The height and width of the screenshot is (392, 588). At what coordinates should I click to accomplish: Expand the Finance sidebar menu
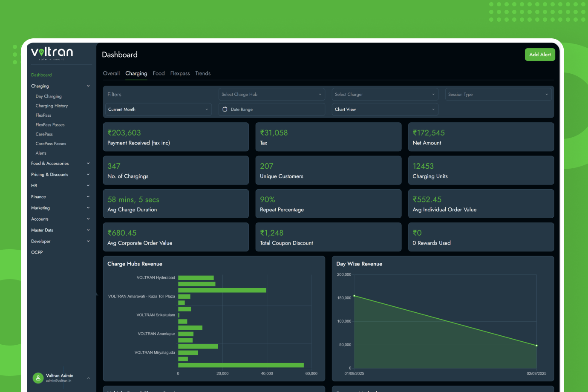pyautogui.click(x=88, y=197)
